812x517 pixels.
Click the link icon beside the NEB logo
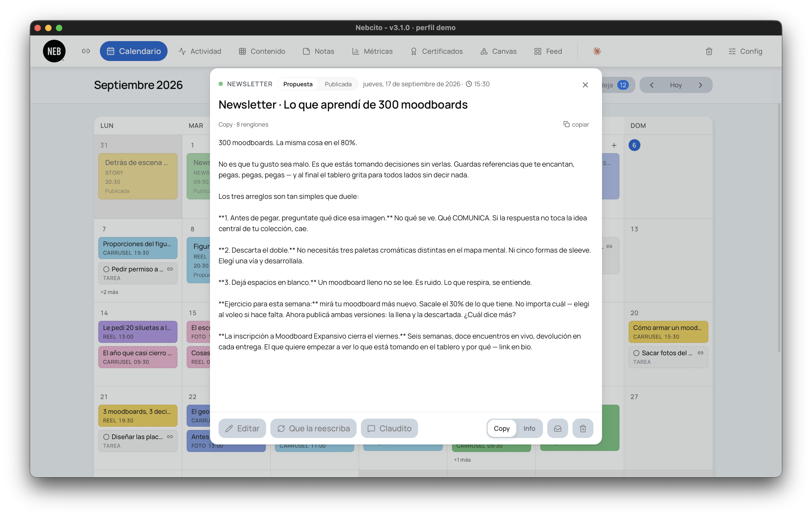(86, 51)
